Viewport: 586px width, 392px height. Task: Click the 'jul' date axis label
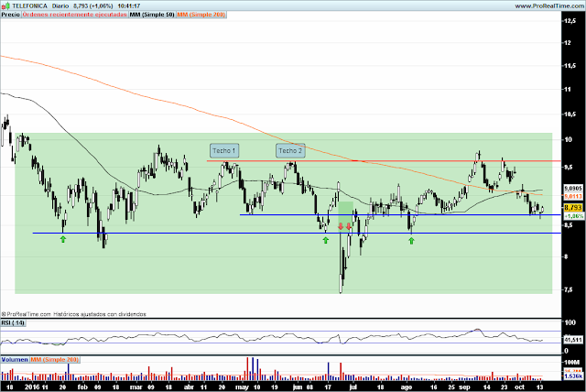tap(353, 387)
